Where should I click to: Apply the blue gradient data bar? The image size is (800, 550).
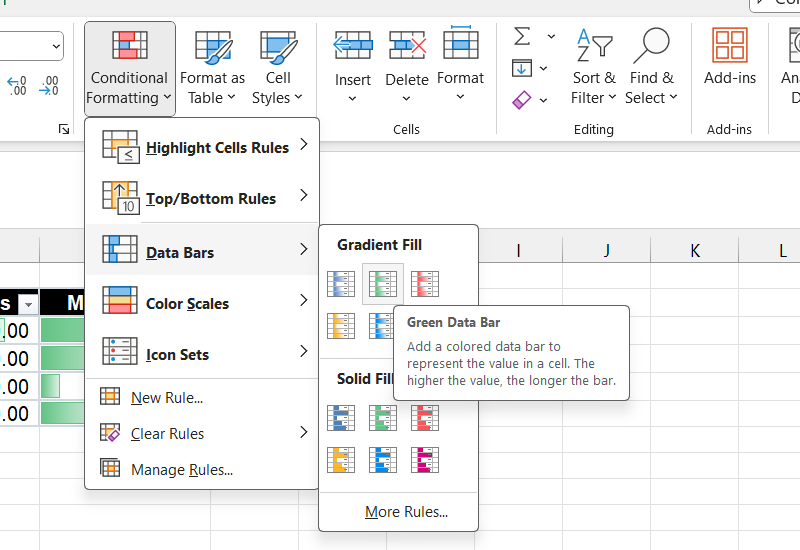click(x=341, y=284)
